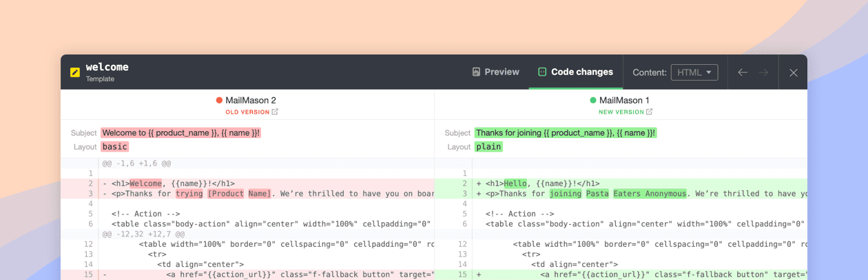
Task: Click the old layout value 'basic'
Action: pos(115,147)
